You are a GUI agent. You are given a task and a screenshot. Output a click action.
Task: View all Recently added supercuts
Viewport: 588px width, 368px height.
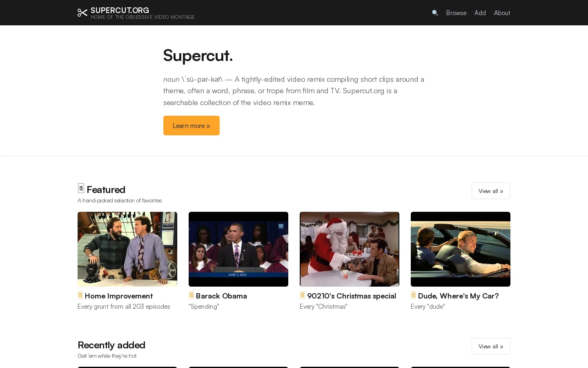(x=491, y=346)
